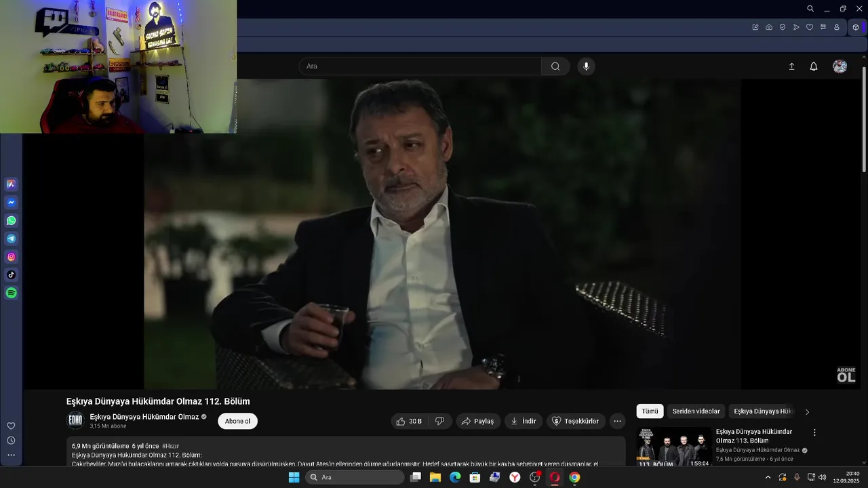Open Yandex browser from taskbar
Viewport: 868px width, 488px height.
coord(515,477)
